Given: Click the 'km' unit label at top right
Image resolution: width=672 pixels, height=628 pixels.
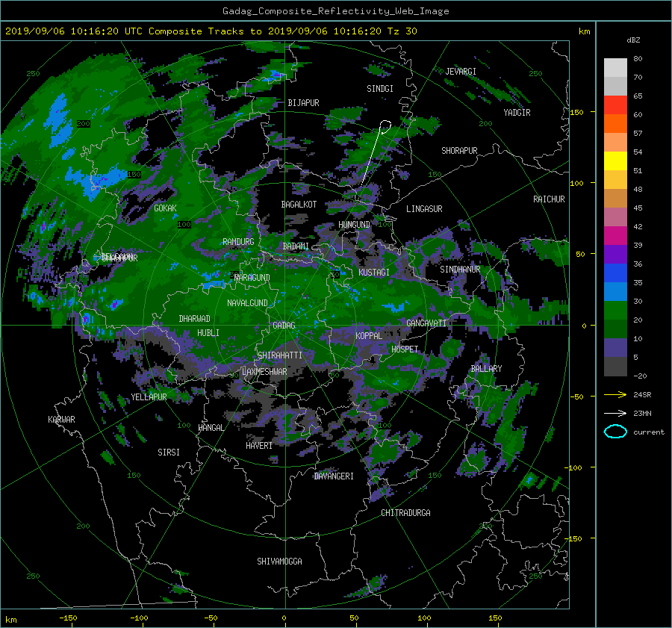Looking at the screenshot, I should [x=584, y=31].
